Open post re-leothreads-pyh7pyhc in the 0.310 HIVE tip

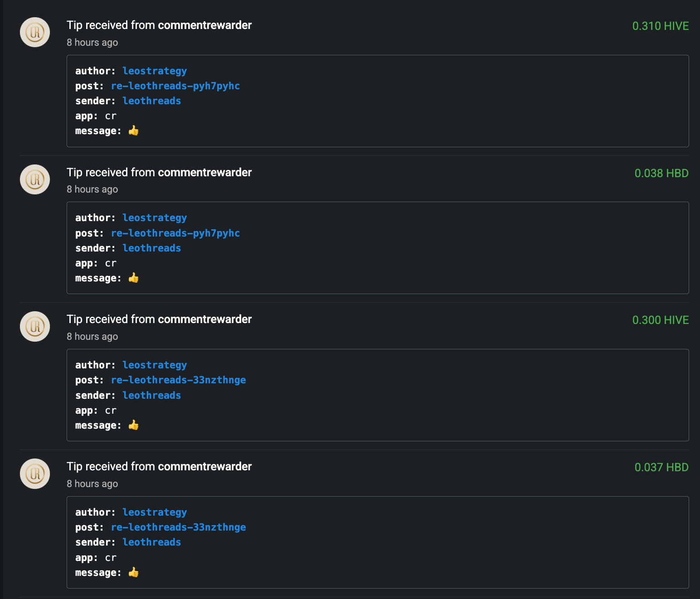point(175,86)
